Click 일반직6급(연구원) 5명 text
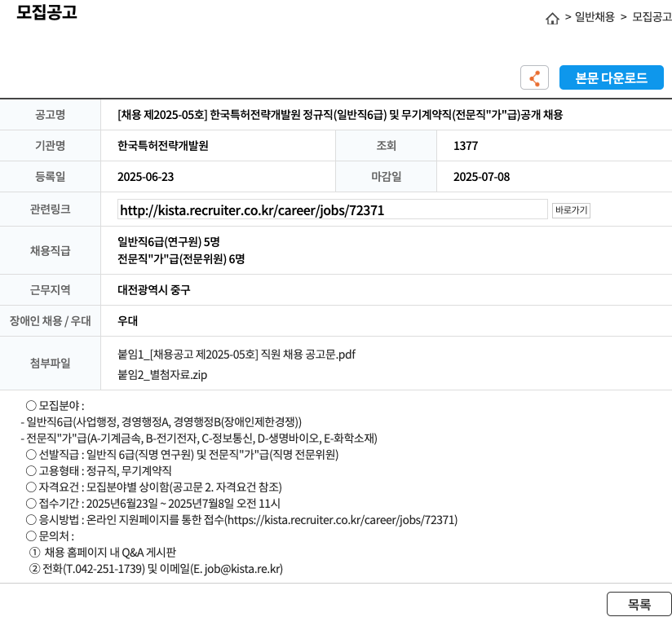The width and height of the screenshot is (672, 617). click(169, 242)
